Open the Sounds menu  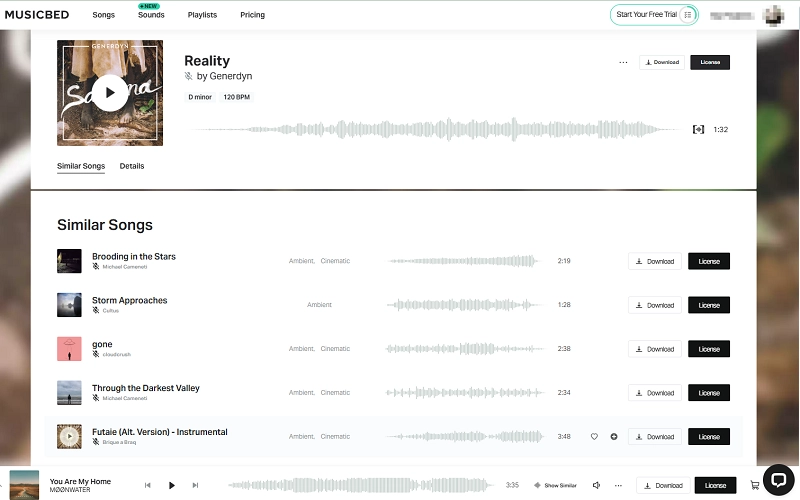tap(151, 15)
